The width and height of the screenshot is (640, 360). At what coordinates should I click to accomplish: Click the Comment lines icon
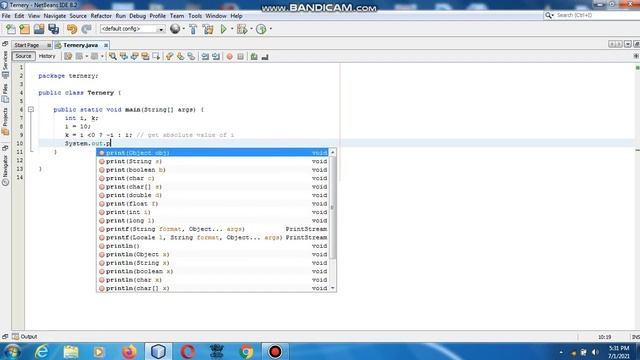254,56
